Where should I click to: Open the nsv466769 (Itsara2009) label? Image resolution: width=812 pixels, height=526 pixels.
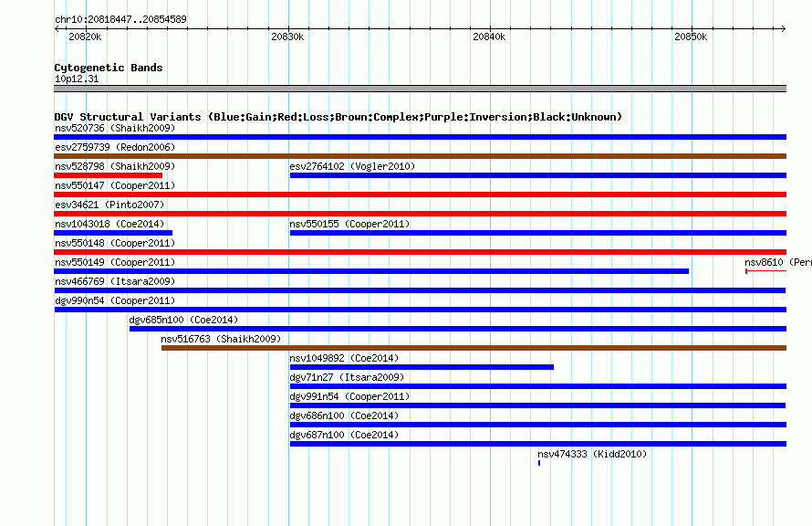pos(115,281)
